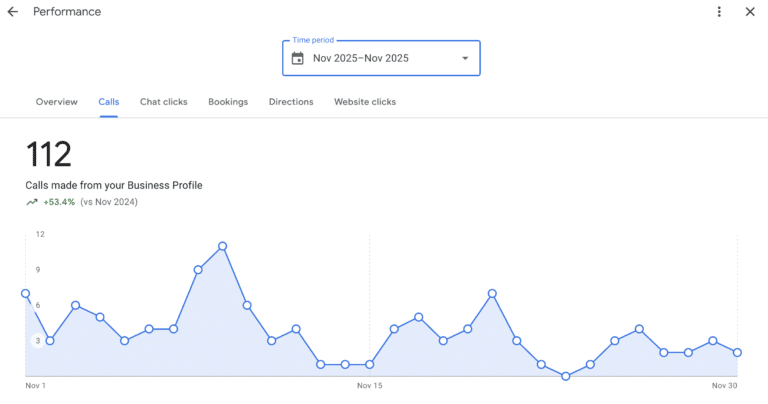Open the three-dot more options menu
The image size is (768, 404).
tap(719, 12)
